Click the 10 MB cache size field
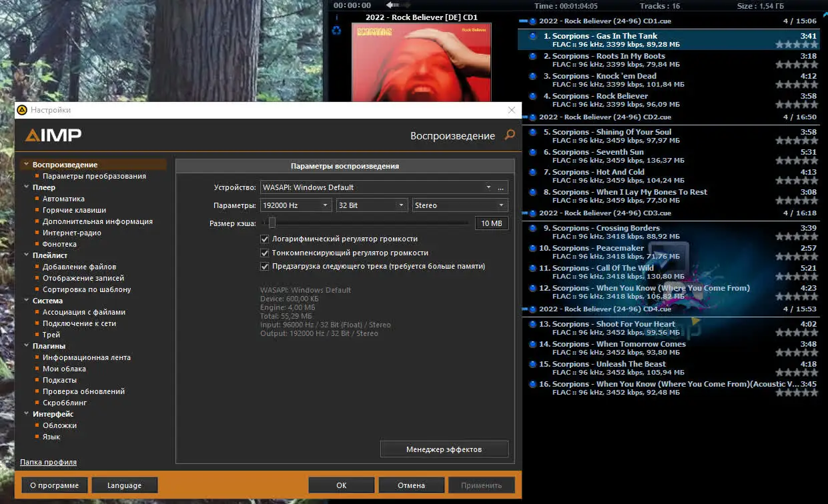Screen dimensions: 828x504 (x=491, y=223)
